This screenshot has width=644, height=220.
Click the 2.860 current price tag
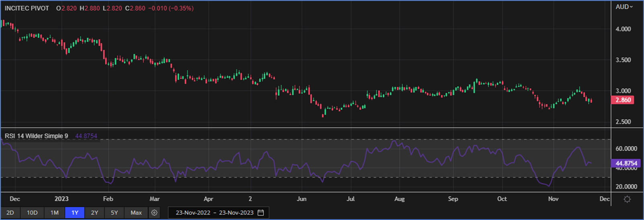(x=623, y=100)
